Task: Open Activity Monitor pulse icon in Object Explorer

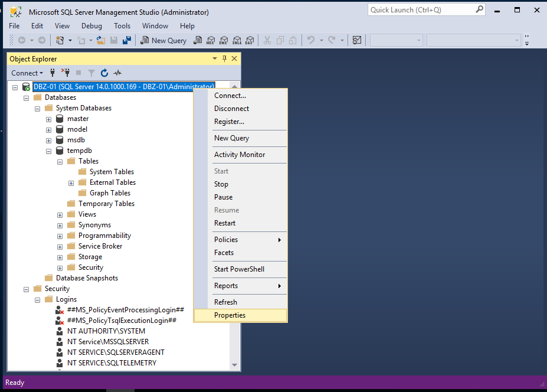Action: point(117,73)
